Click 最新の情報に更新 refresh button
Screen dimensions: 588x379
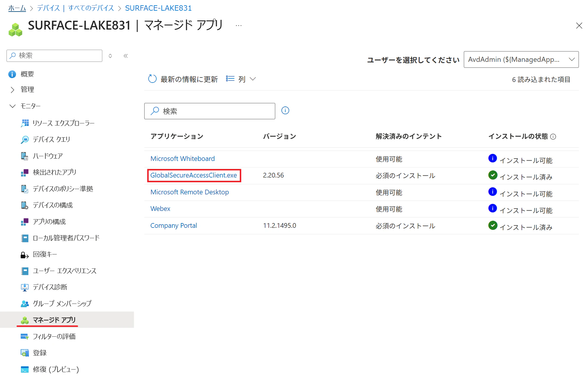(x=183, y=79)
